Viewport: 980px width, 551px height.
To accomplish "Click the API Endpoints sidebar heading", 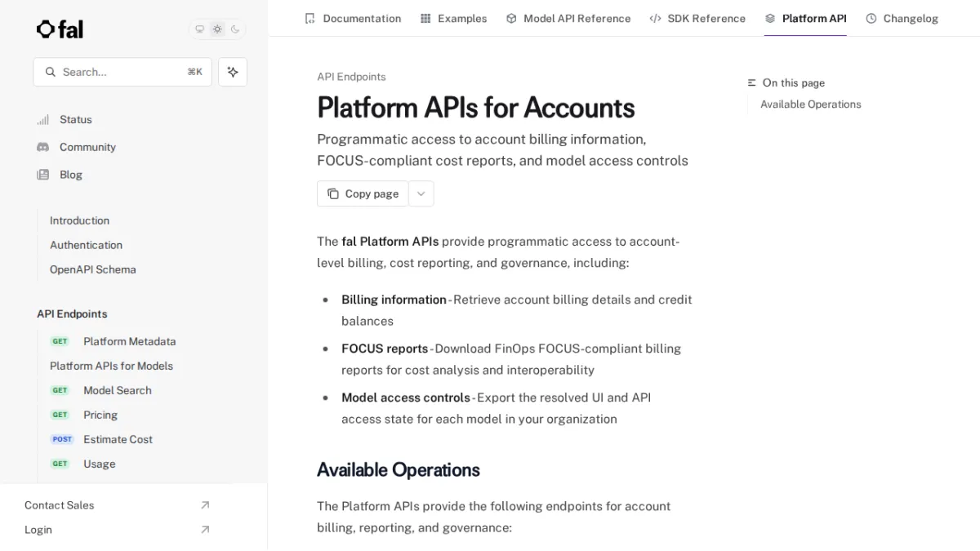I will tap(72, 313).
